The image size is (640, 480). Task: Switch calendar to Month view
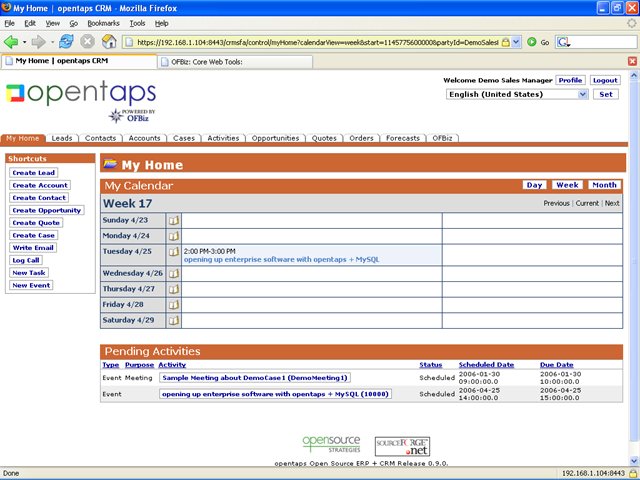[603, 185]
